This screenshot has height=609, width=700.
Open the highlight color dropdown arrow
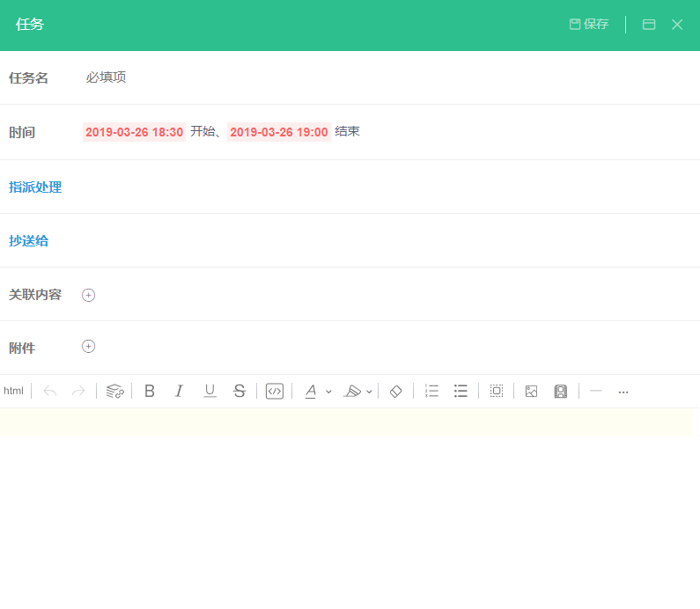tap(369, 393)
